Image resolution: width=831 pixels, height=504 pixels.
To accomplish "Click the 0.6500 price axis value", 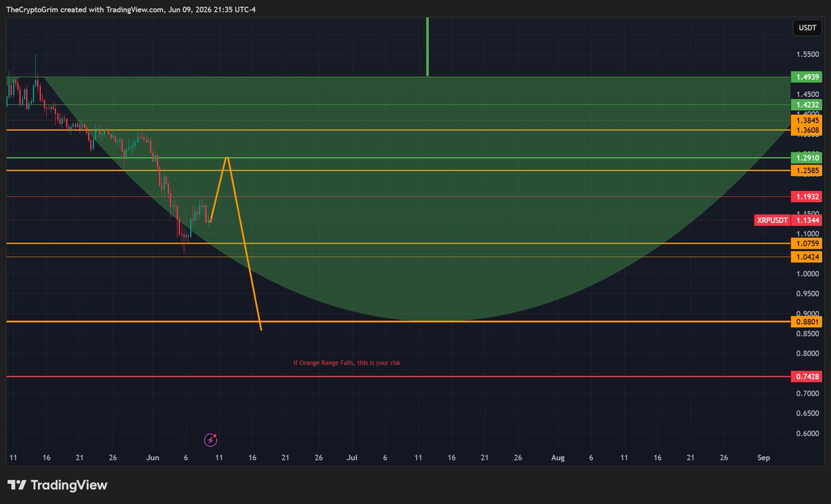I will click(807, 414).
